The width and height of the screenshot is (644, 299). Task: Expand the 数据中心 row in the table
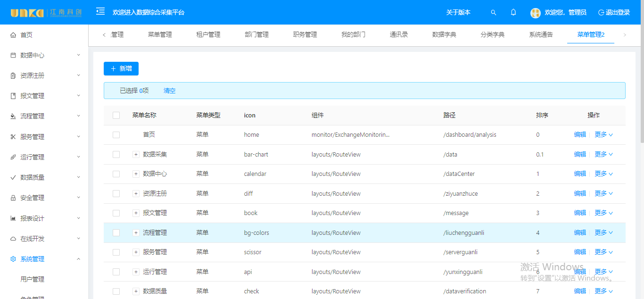pos(136,174)
